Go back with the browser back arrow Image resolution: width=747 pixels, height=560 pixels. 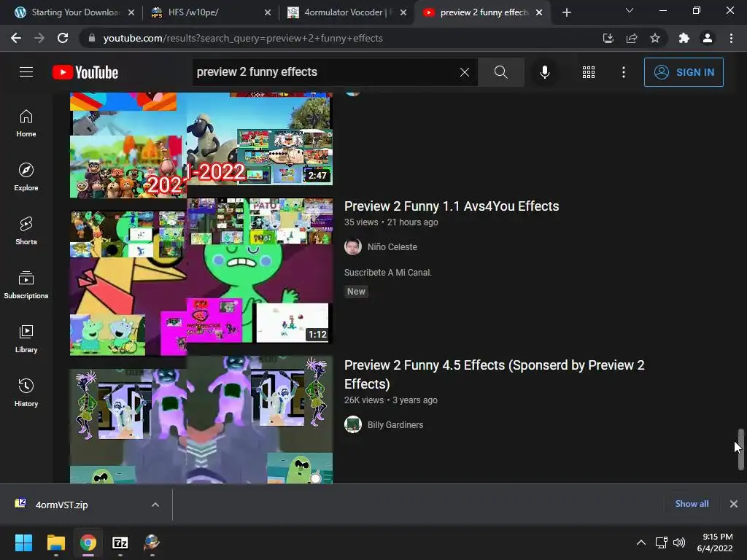(16, 38)
